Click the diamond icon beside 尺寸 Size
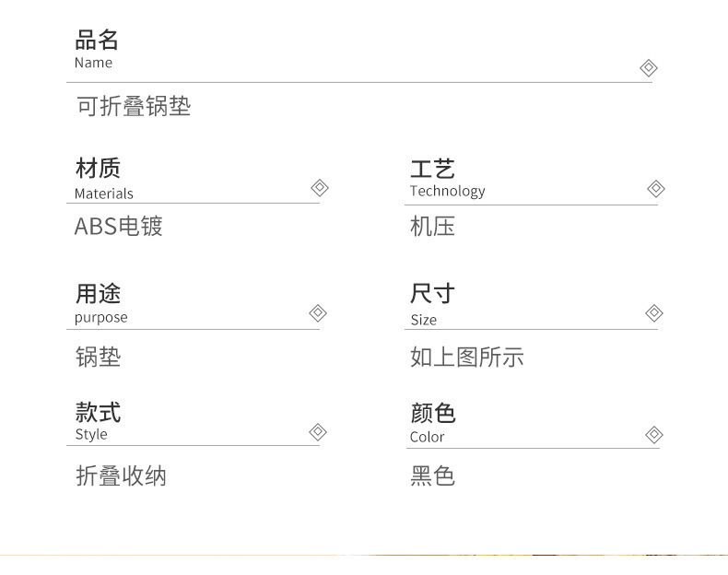The height and width of the screenshot is (575, 728). (654, 313)
